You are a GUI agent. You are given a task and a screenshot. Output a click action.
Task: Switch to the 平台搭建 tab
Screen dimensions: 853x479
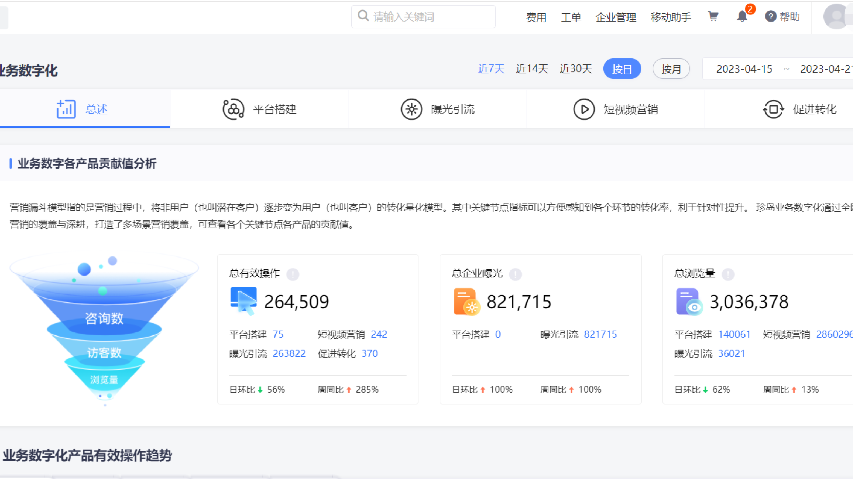[x=259, y=109]
